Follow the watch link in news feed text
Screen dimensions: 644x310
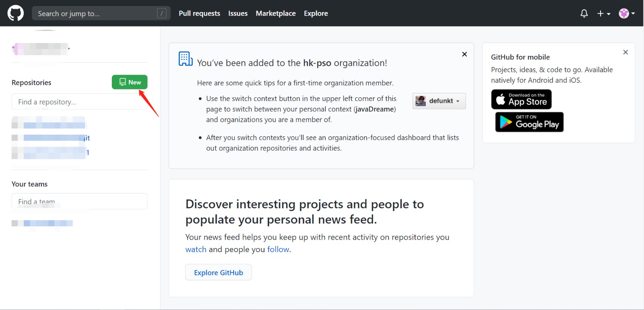pos(196,249)
